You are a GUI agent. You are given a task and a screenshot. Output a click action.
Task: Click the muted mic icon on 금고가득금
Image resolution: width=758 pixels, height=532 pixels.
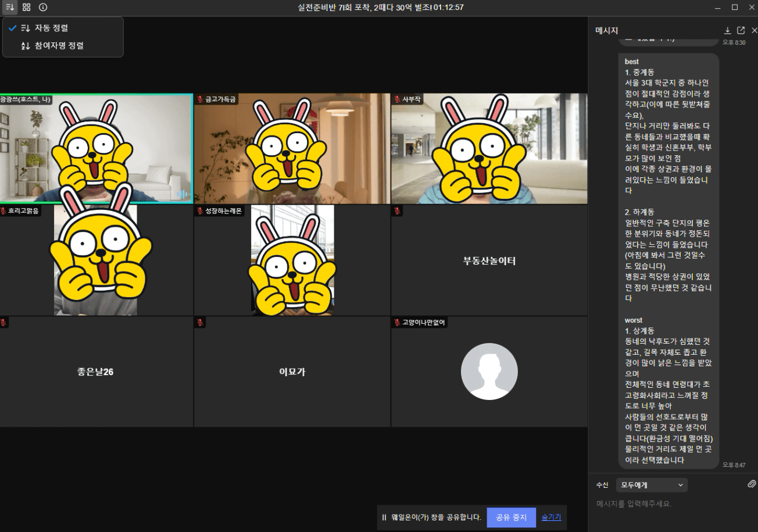pos(200,99)
